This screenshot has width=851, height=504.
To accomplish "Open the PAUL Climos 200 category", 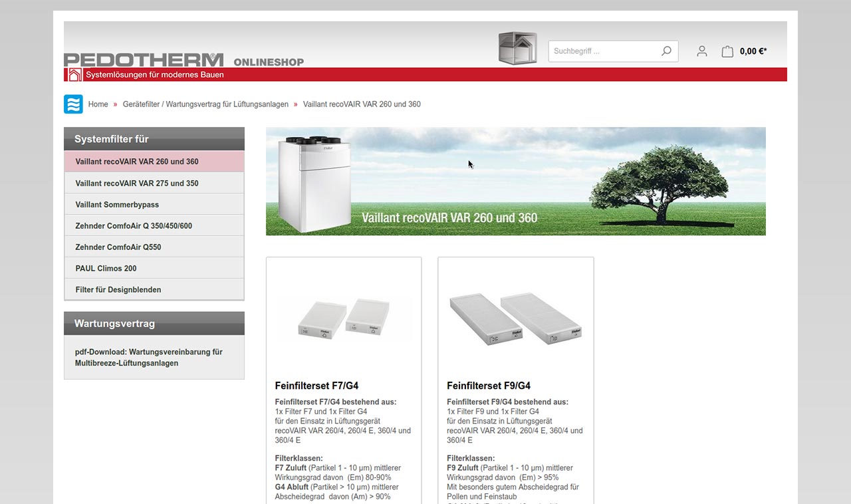I will pyautogui.click(x=154, y=268).
